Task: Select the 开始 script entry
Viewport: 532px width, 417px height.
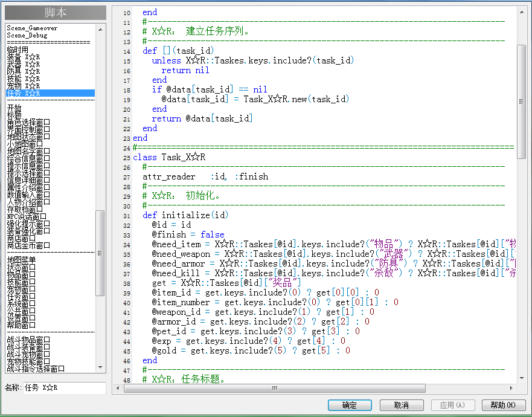Action: click(x=14, y=108)
